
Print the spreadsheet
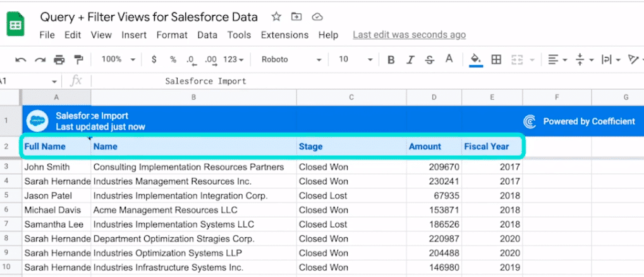(x=59, y=59)
